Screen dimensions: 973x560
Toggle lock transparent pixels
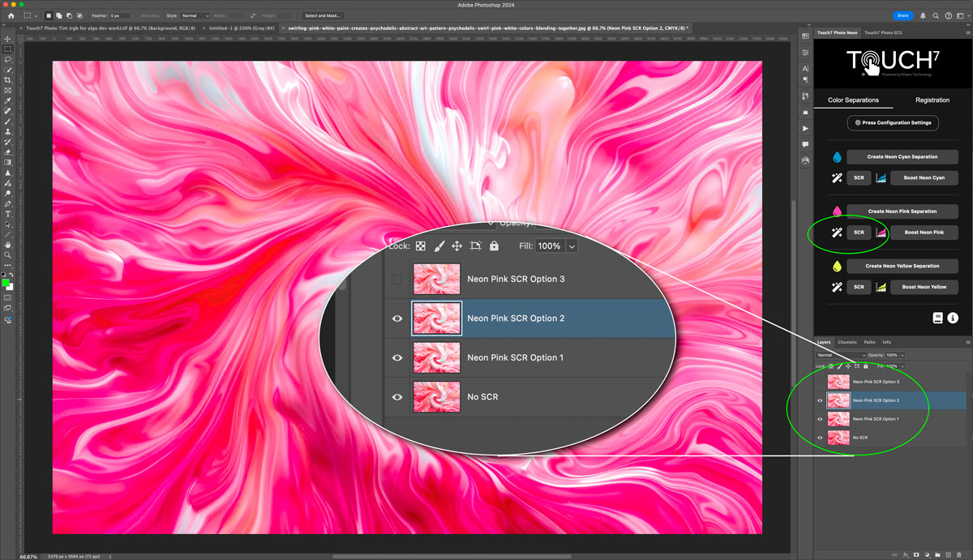pos(830,366)
